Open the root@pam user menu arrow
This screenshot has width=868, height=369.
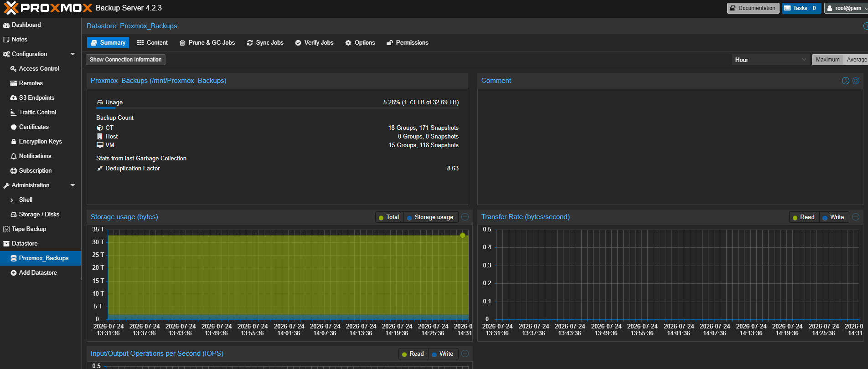pyautogui.click(x=866, y=8)
